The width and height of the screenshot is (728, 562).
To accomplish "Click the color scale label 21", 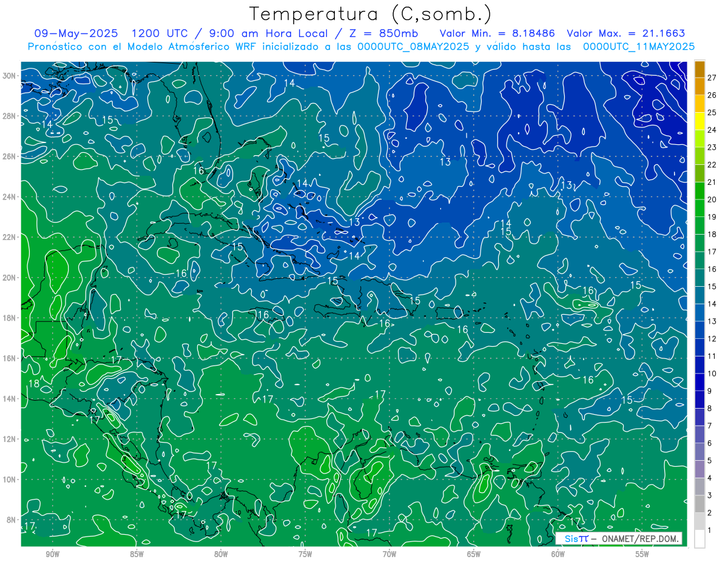I will click(x=712, y=182).
